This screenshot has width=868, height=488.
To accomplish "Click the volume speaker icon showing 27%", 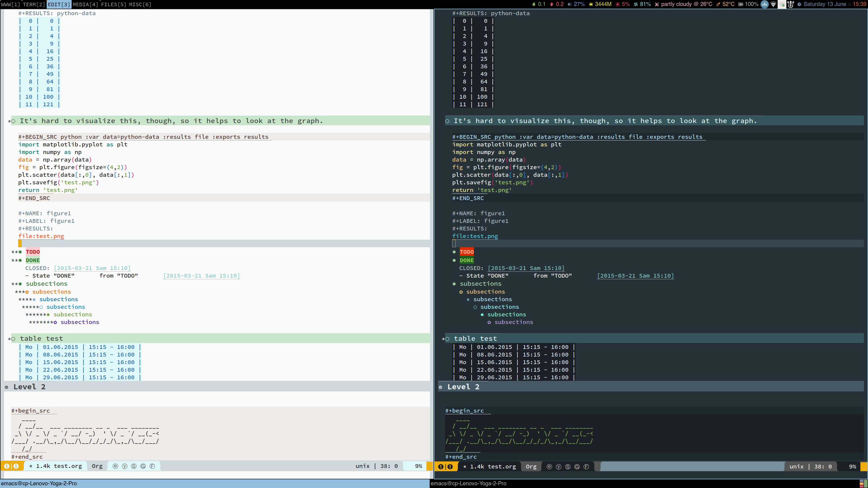I will [x=569, y=4].
